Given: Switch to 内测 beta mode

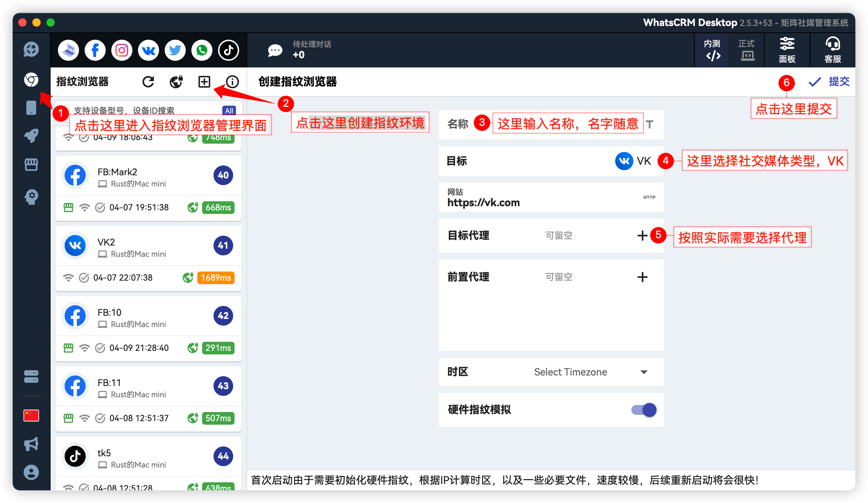Looking at the screenshot, I should pos(712,50).
